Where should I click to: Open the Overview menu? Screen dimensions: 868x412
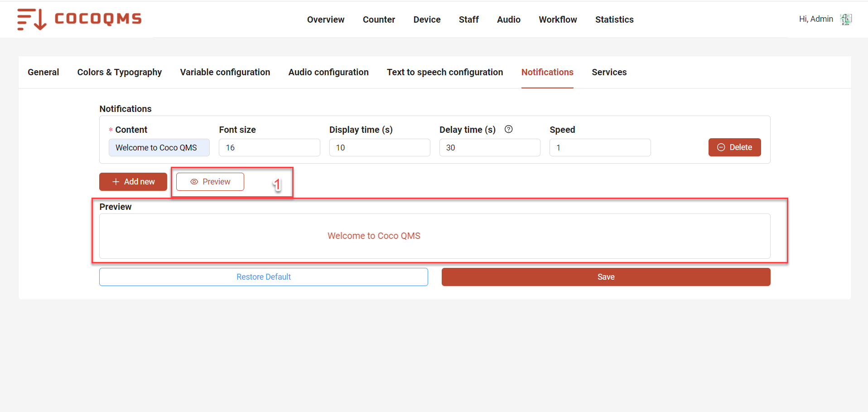pyautogui.click(x=326, y=19)
